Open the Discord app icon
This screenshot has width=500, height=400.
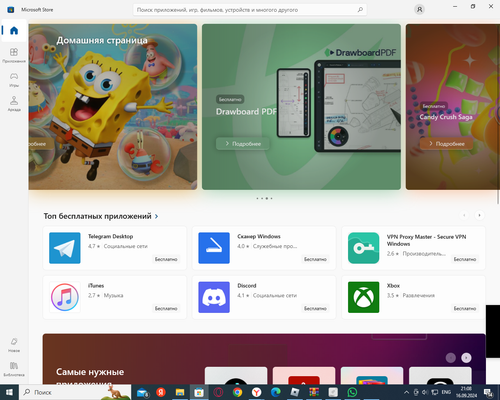[x=214, y=297]
